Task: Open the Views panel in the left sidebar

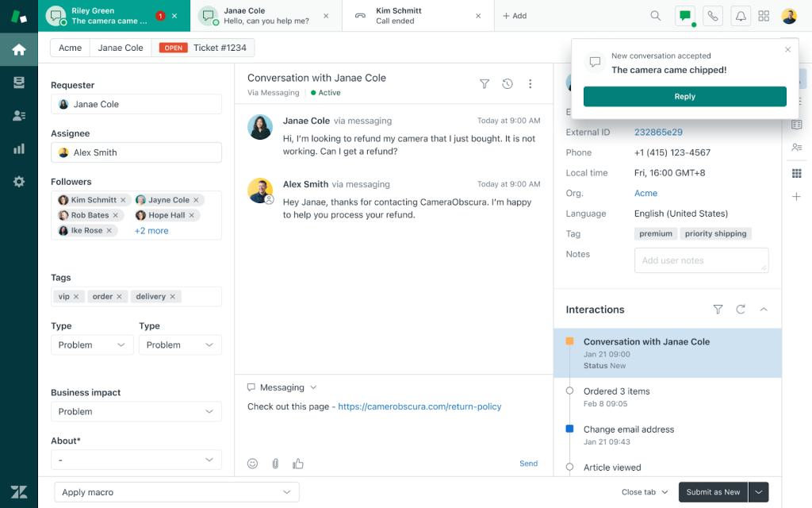Action: click(19, 81)
